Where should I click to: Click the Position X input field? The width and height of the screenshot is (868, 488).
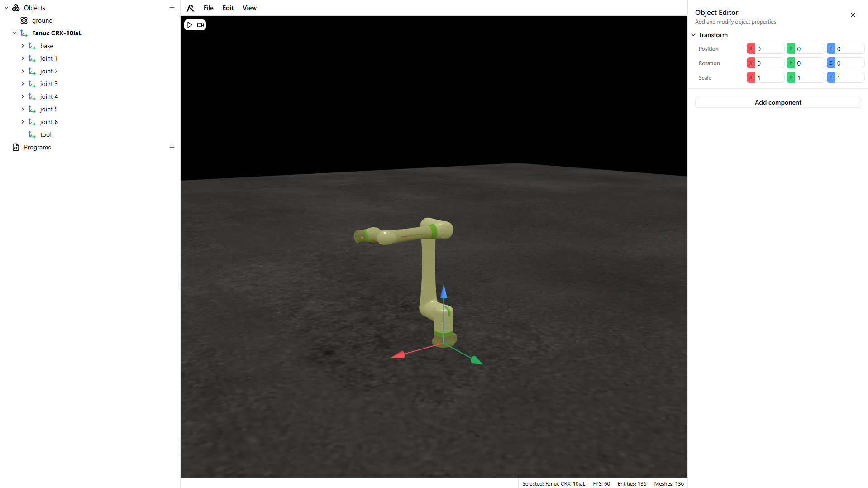(769, 49)
